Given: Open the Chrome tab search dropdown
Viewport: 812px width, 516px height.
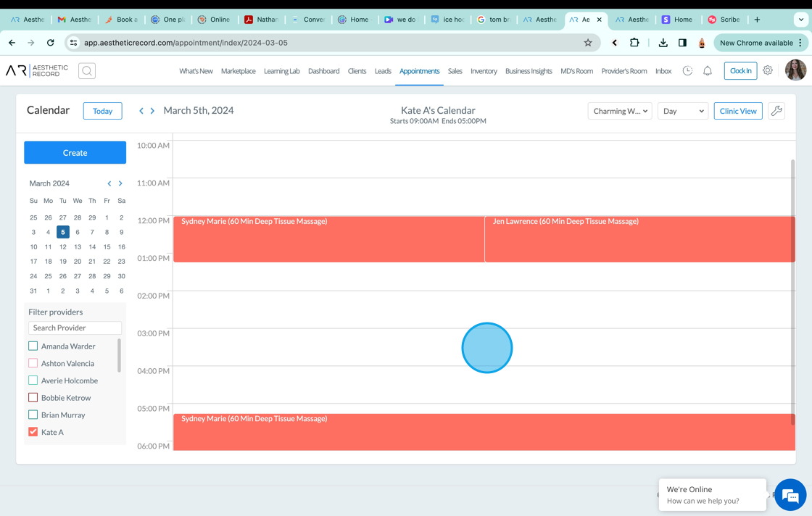Looking at the screenshot, I should pyautogui.click(x=800, y=20).
